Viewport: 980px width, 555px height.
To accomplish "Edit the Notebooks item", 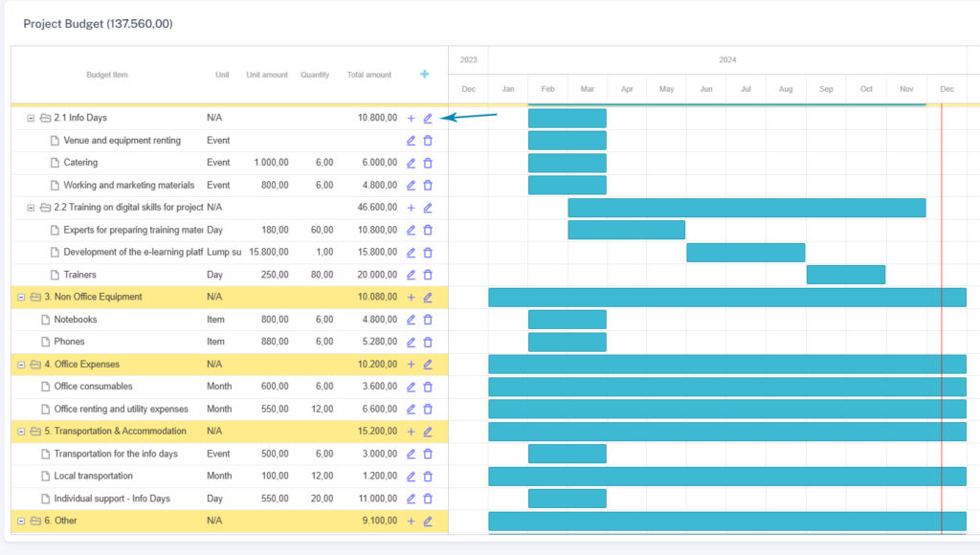I will point(411,320).
